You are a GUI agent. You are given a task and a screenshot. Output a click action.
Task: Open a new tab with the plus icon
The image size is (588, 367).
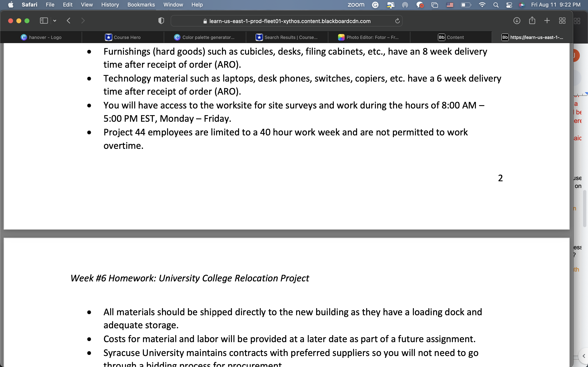pos(547,21)
